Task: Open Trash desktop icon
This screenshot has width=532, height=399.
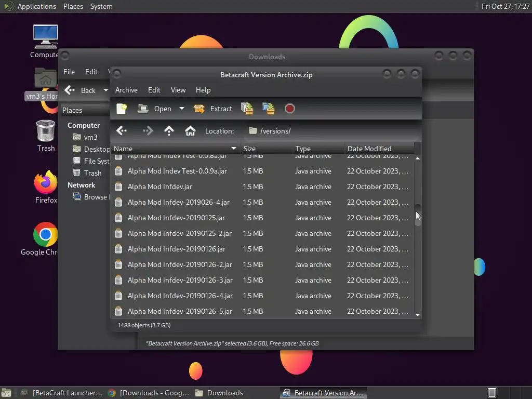Action: [x=46, y=136]
